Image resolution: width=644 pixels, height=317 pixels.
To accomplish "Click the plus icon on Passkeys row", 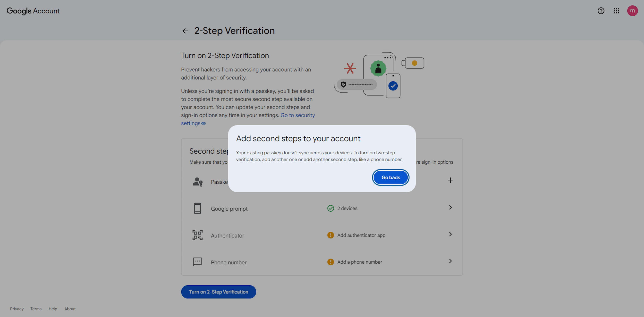I will tap(450, 180).
